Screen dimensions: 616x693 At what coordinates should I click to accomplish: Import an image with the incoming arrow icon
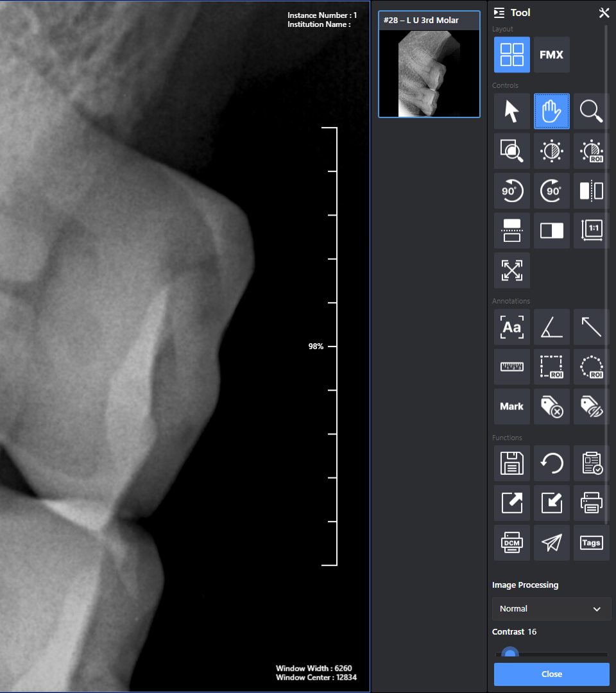pos(551,503)
